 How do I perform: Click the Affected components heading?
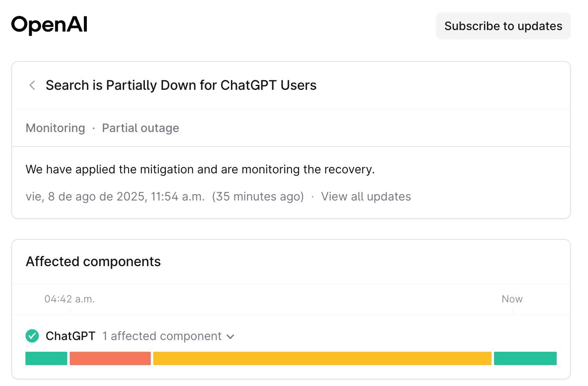93,262
